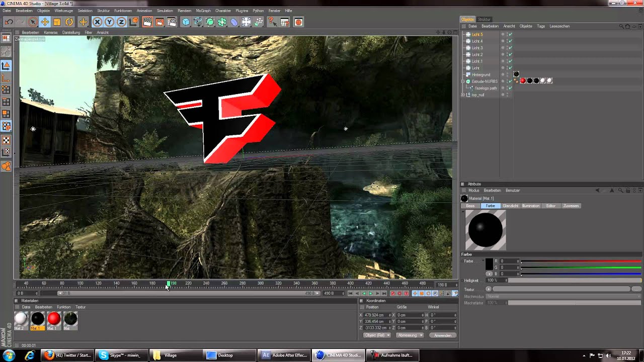Screen dimensions: 644x362
Task: Toggle the Licht.5 enable checkmark
Action: click(510, 35)
